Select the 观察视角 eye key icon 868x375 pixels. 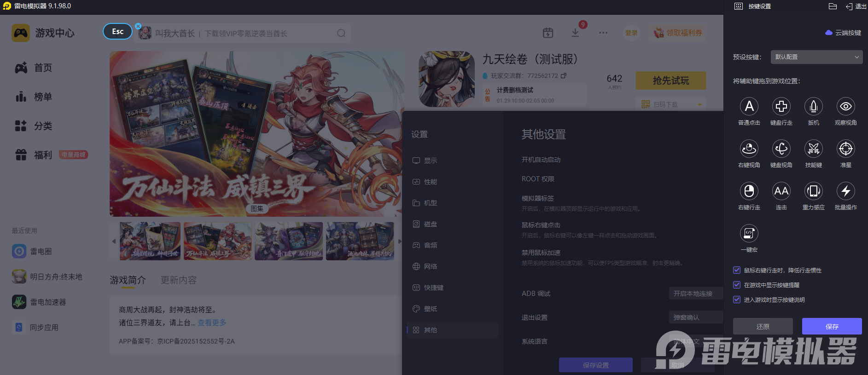click(846, 106)
